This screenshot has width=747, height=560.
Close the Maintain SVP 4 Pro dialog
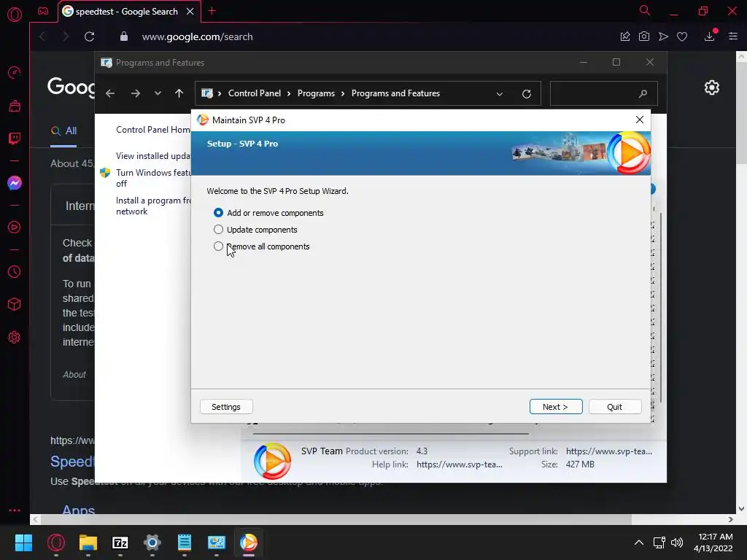(639, 120)
